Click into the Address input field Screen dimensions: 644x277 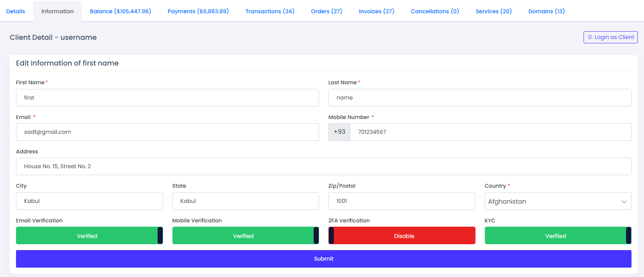click(323, 166)
